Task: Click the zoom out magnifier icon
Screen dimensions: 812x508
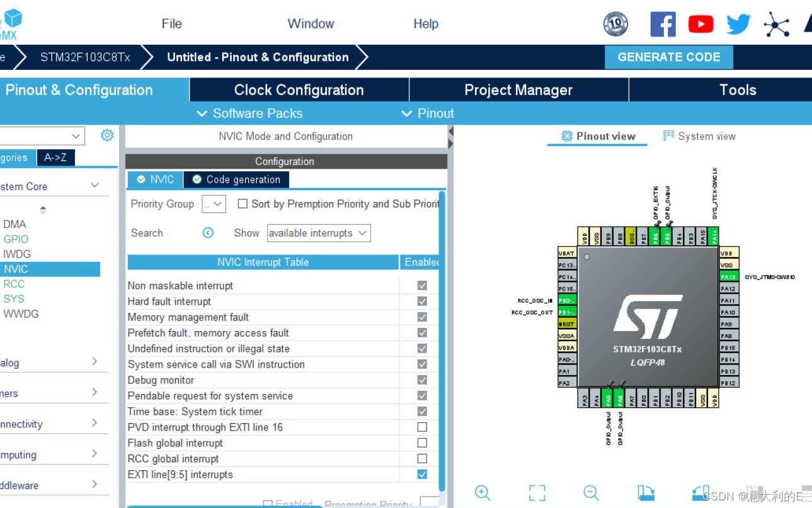Action: [591, 493]
